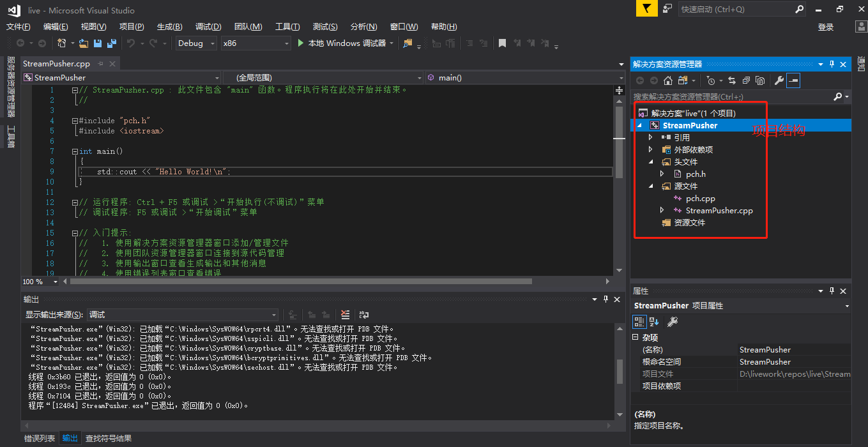
Task: Open the 生成(B) build menu
Action: pos(169,27)
